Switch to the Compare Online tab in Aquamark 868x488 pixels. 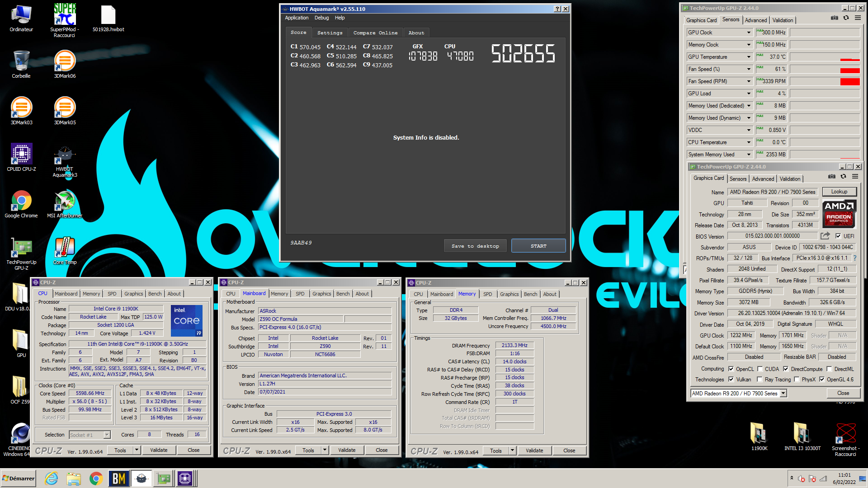pos(375,33)
